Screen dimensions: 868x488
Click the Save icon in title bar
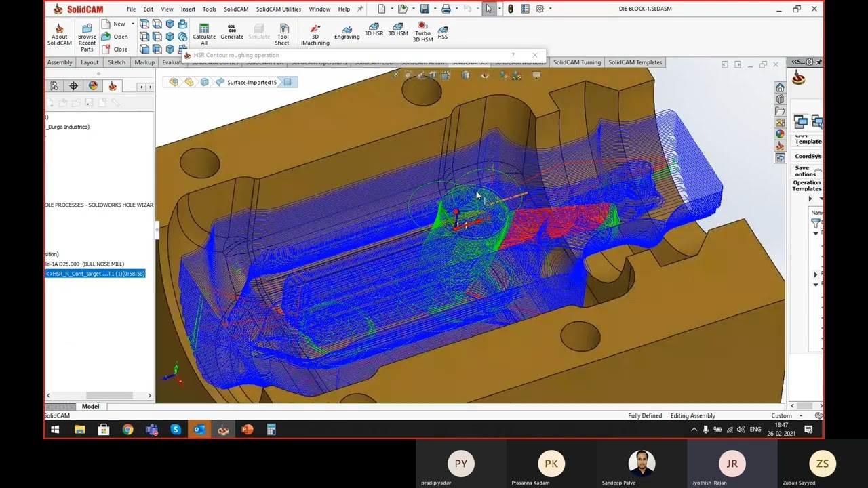click(425, 9)
